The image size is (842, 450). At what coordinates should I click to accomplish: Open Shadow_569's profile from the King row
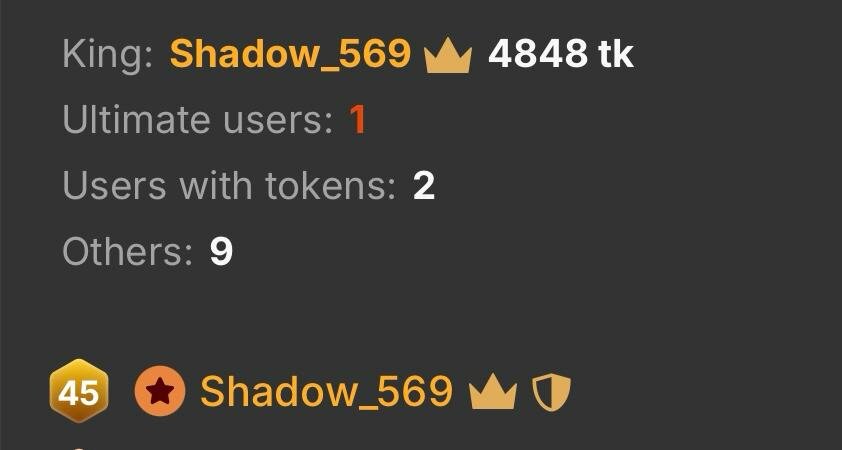[x=291, y=54]
